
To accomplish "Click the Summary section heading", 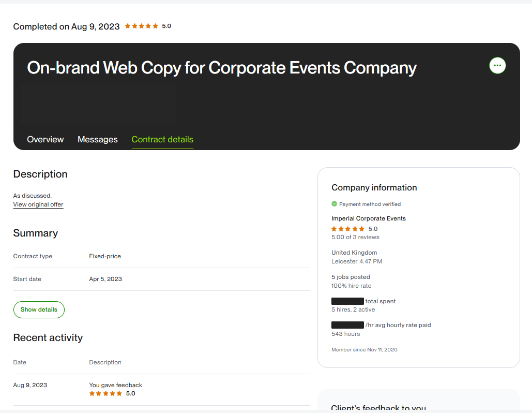I will coord(36,233).
